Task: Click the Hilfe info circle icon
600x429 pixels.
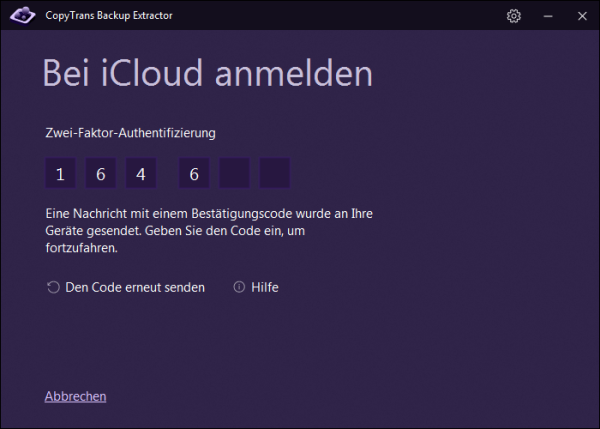Action: [x=239, y=287]
